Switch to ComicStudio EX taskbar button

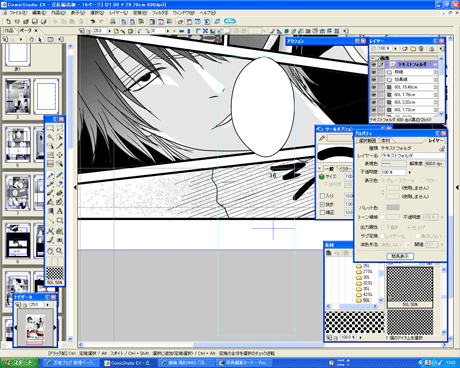pos(129,363)
